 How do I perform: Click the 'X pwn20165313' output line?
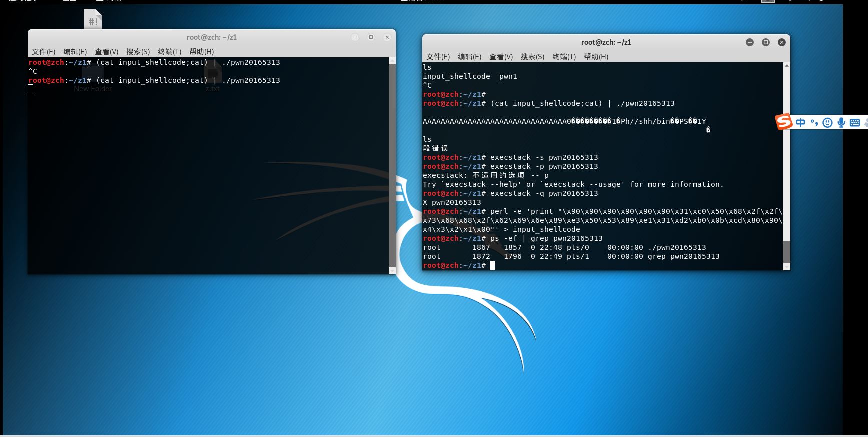click(452, 202)
